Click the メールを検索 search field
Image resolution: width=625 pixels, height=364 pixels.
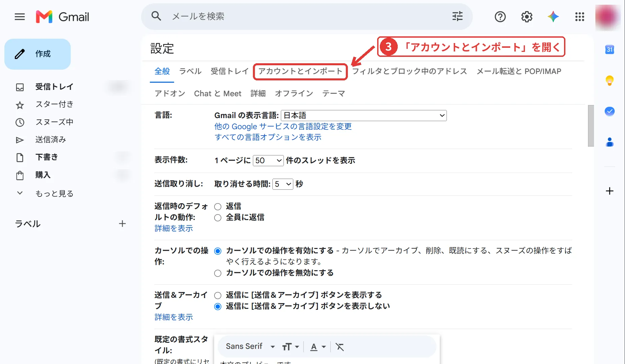tap(306, 16)
